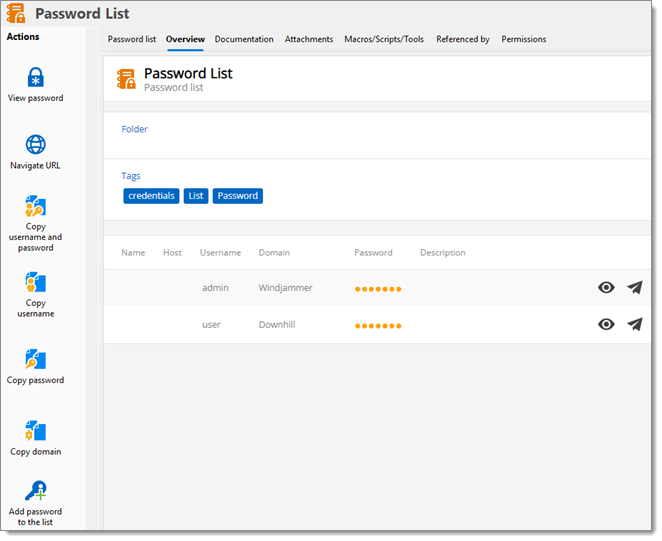Click the Copy password icon
Image resolution: width=662 pixels, height=541 pixels.
pyautogui.click(x=35, y=360)
